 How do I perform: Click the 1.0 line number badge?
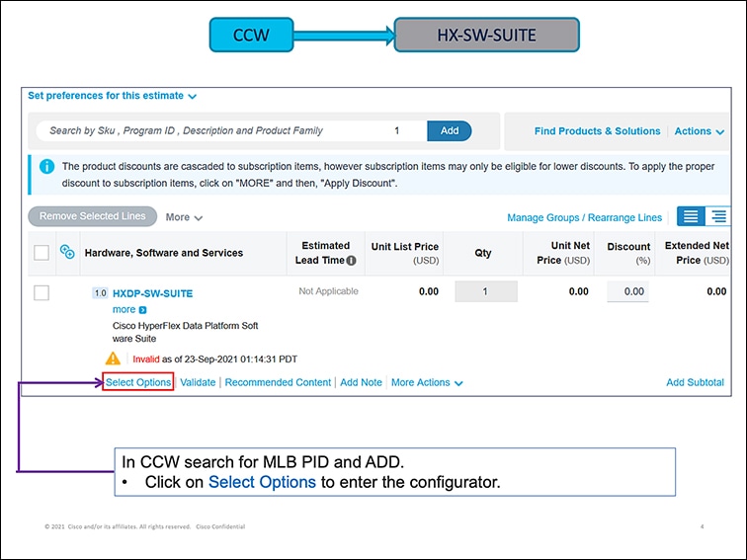(x=100, y=293)
